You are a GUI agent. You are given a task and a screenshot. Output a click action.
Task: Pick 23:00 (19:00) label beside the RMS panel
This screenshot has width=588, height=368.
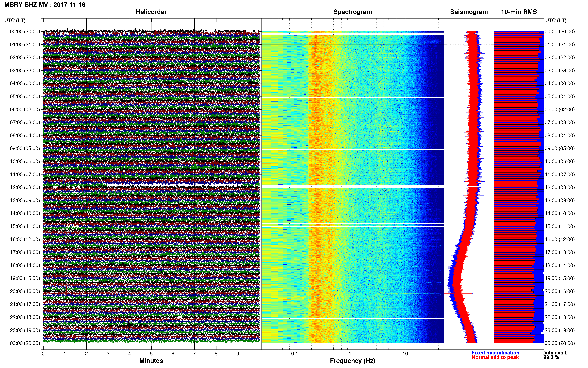[x=560, y=330]
